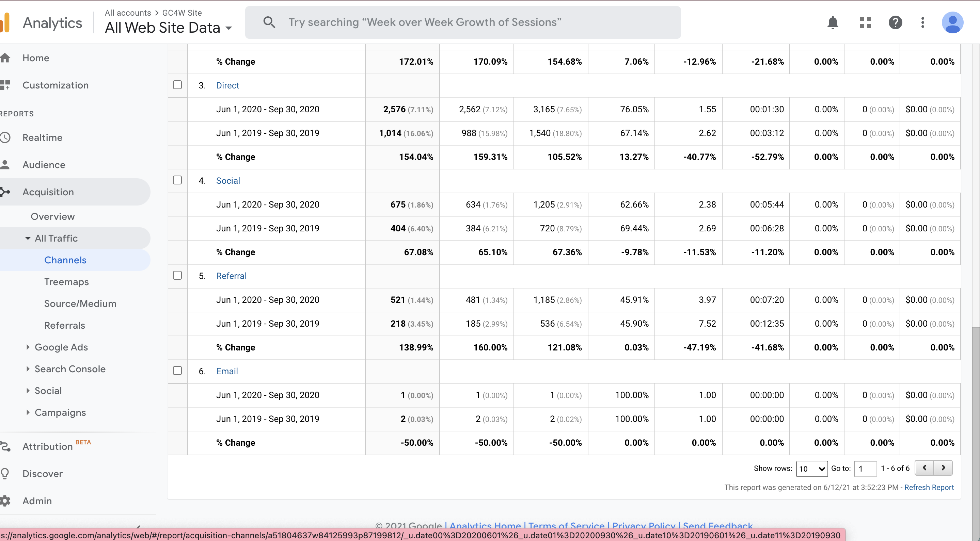Open Source/Medium report
The height and width of the screenshot is (541, 980).
[80, 304]
